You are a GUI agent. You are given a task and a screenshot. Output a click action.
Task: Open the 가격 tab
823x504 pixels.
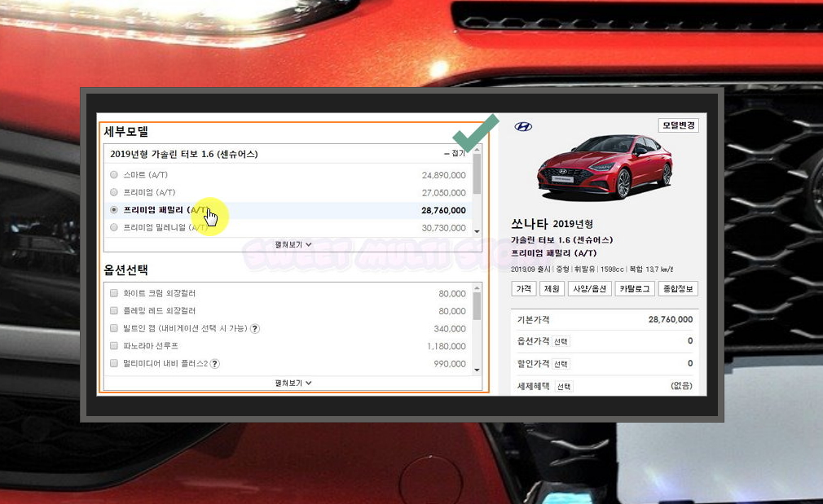point(523,289)
